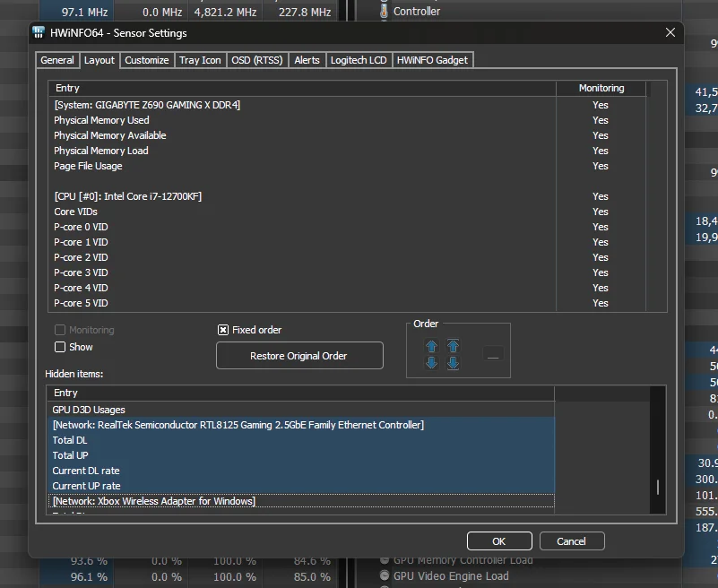718x588 pixels.
Task: Select the System: GIGABYTE Z690 GAMING X DDR4 row
Action: coord(302,105)
